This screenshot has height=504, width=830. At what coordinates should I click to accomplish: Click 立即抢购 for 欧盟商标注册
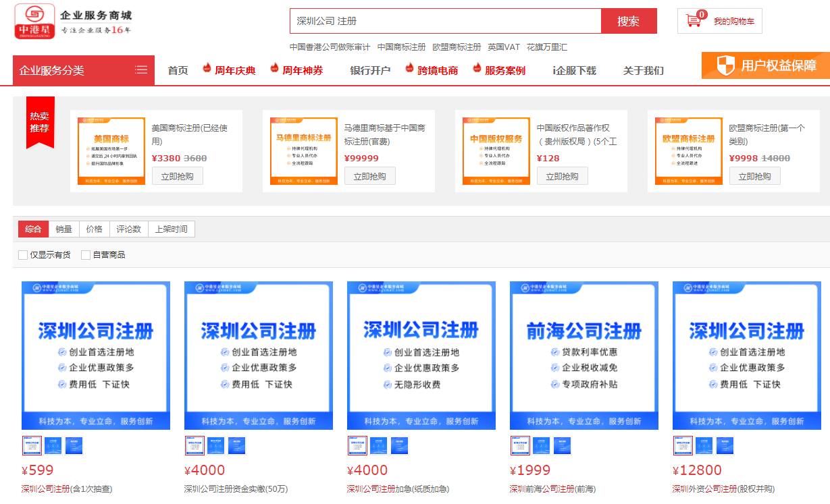754,176
